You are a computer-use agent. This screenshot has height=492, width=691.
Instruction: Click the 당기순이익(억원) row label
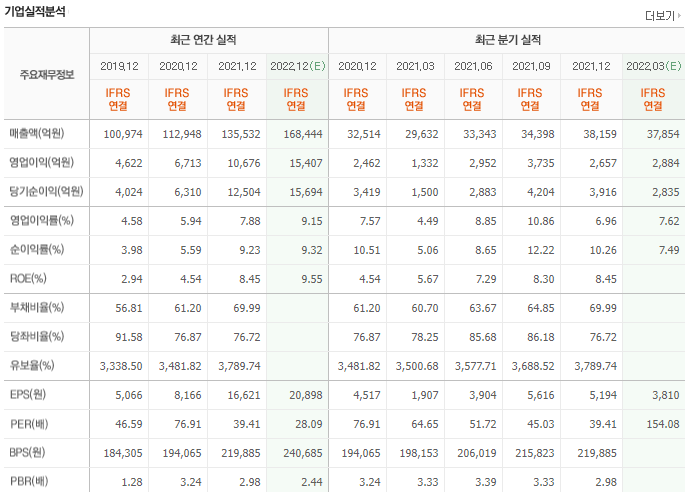point(46,191)
